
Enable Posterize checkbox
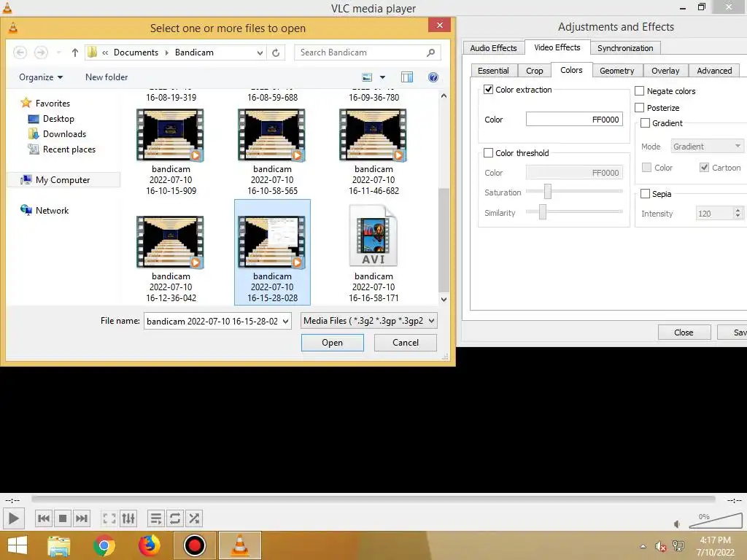[x=640, y=108]
